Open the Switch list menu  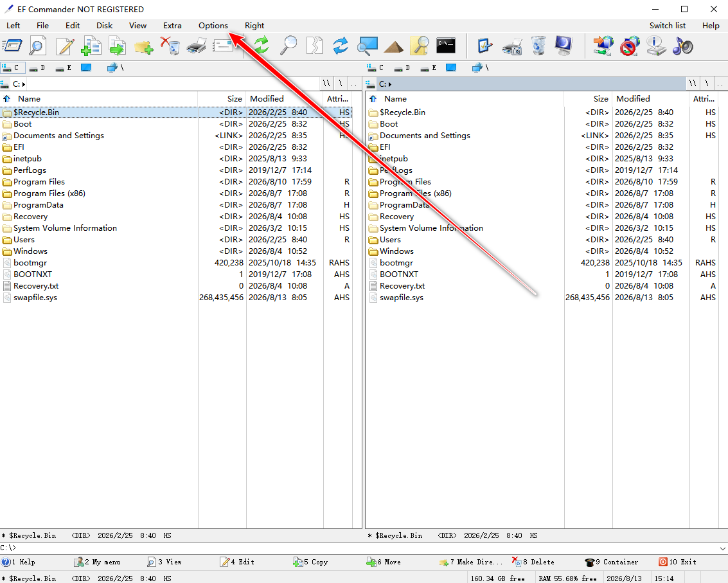pos(667,26)
